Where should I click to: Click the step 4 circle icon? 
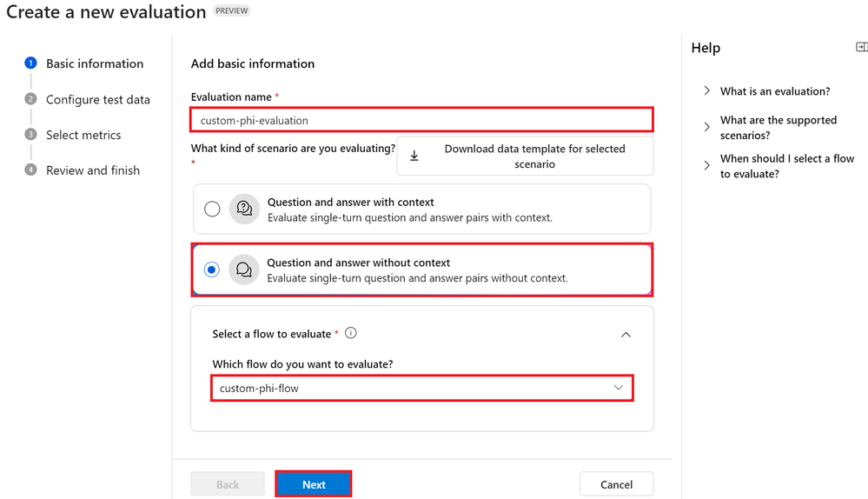(31, 170)
